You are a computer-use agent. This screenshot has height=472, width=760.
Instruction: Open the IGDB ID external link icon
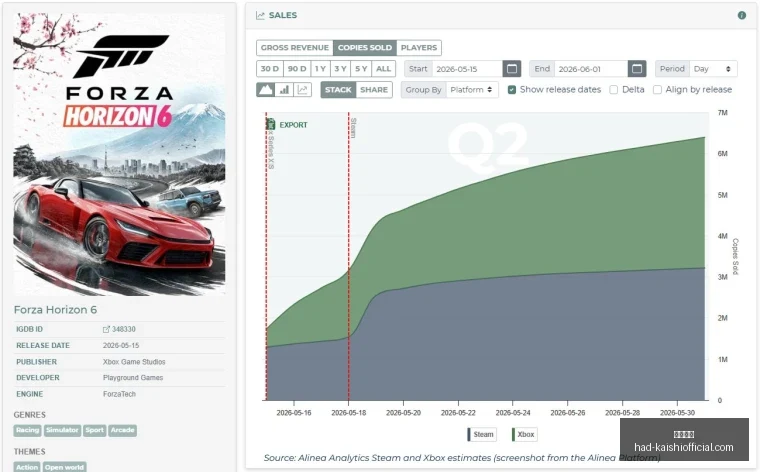(x=106, y=329)
